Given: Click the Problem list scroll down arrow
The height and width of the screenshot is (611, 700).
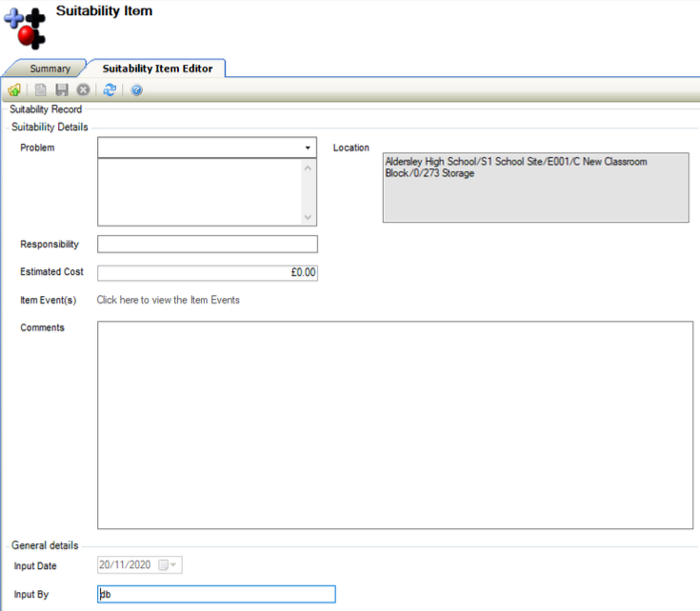Looking at the screenshot, I should pyautogui.click(x=308, y=217).
